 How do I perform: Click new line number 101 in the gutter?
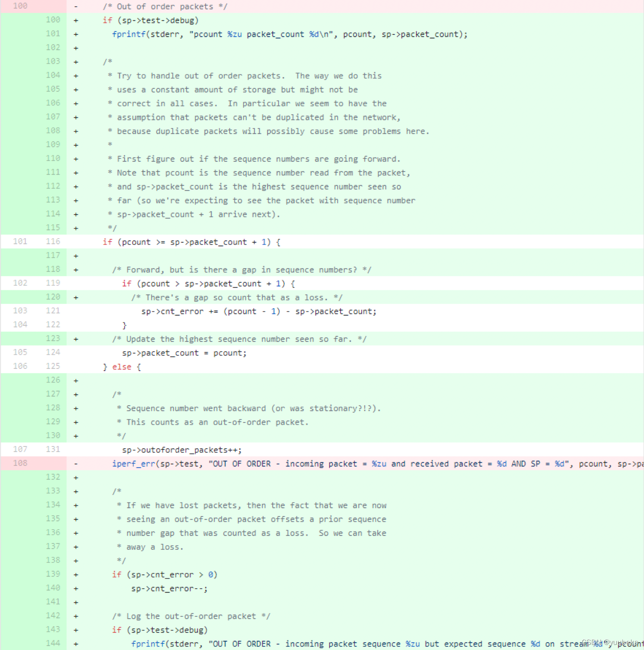53,34
